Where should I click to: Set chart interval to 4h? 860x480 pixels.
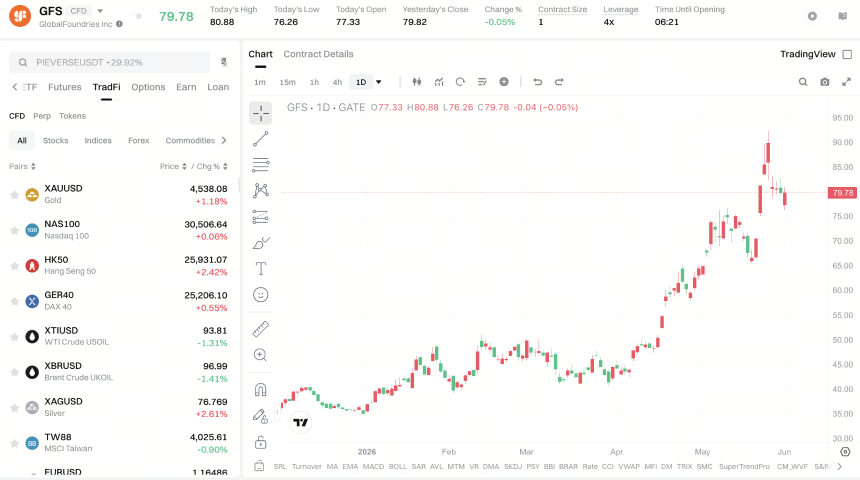(x=337, y=82)
